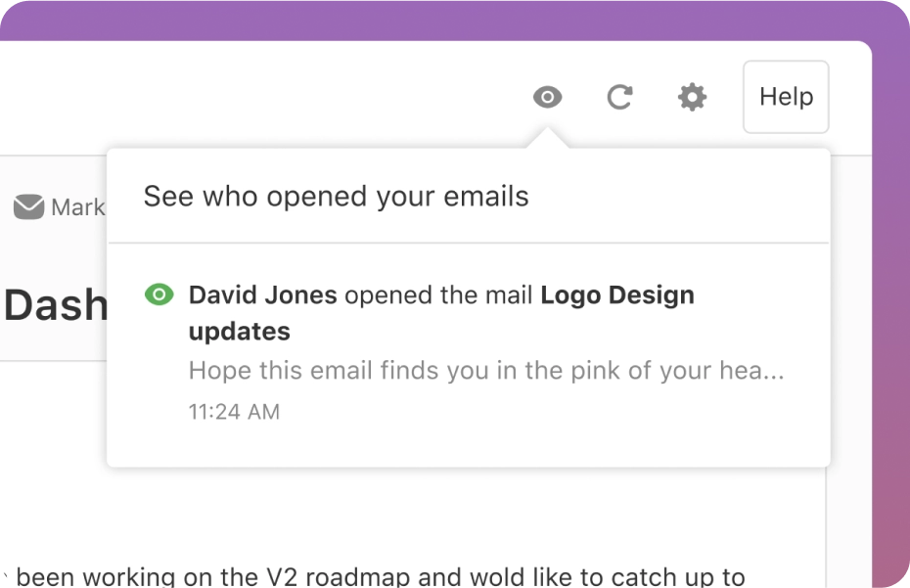Click the refresh arrow icon
The width and height of the screenshot is (910, 588).
[x=619, y=97]
